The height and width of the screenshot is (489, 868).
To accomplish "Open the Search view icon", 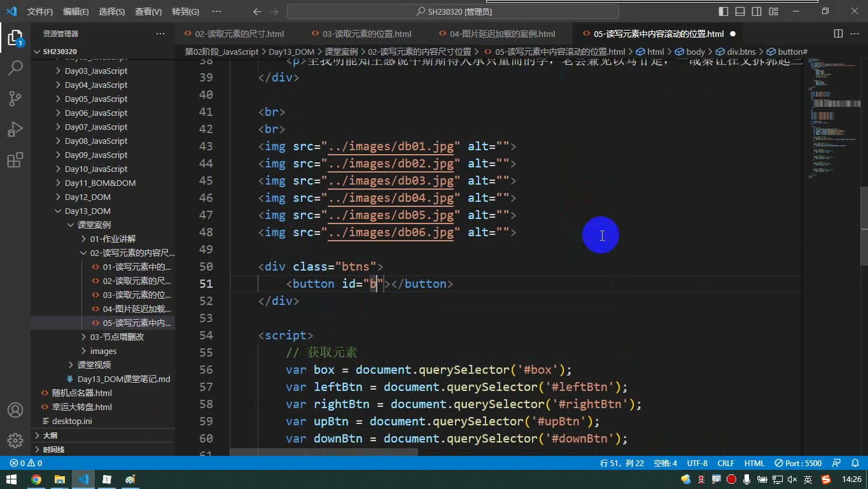I will pos(15,68).
